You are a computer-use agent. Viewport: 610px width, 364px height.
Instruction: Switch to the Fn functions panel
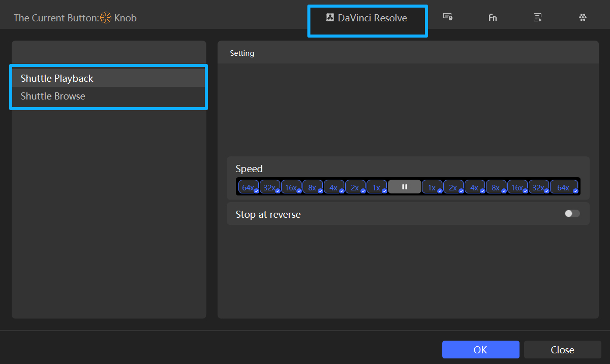click(x=493, y=17)
